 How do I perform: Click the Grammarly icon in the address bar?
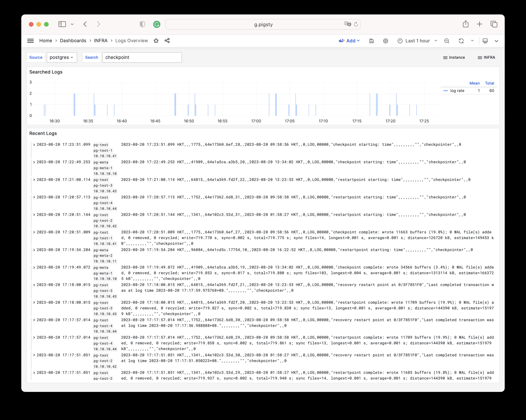(157, 24)
